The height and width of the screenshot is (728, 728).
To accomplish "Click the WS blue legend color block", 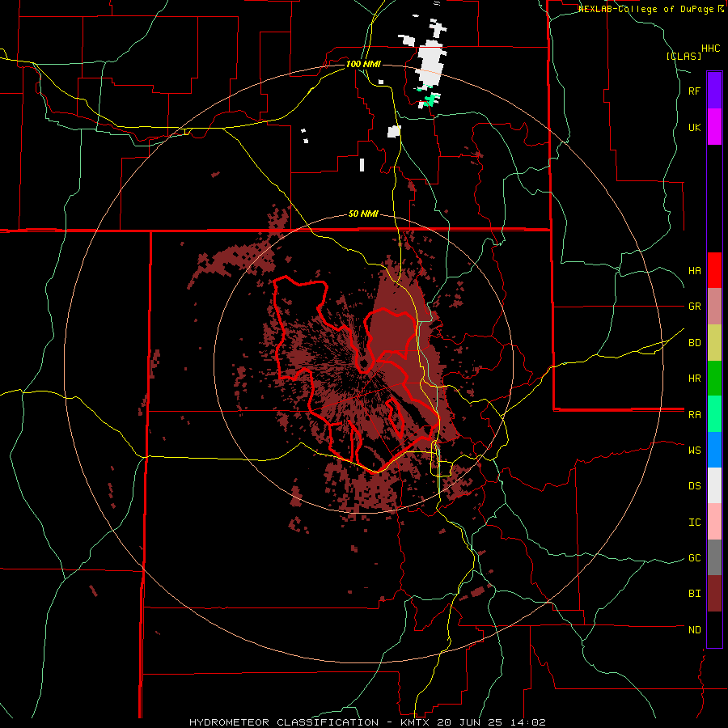I will tap(714, 450).
